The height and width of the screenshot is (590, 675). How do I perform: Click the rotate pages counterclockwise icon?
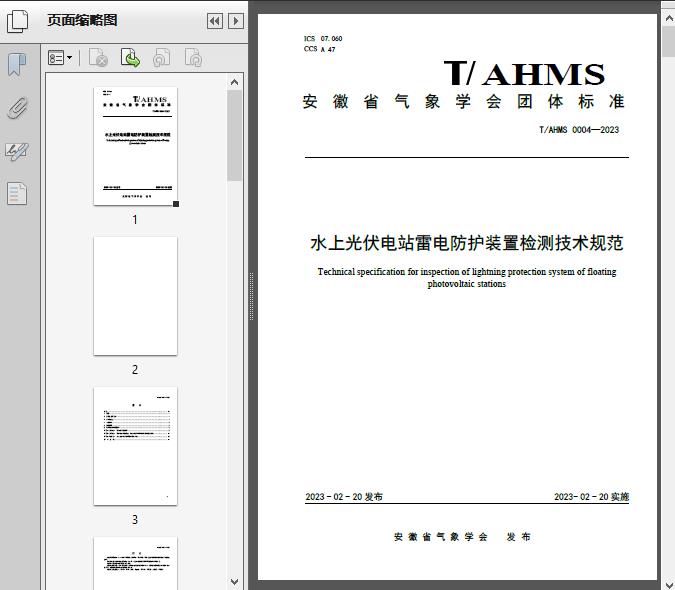161,58
